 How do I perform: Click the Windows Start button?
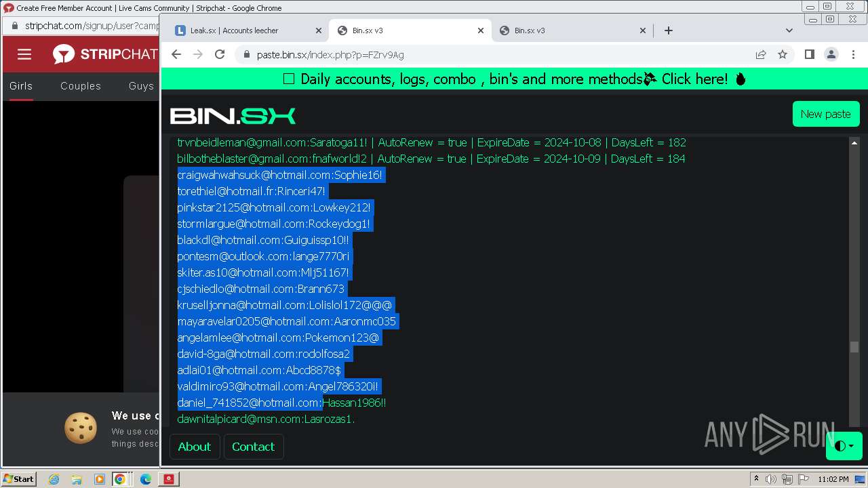click(x=18, y=479)
